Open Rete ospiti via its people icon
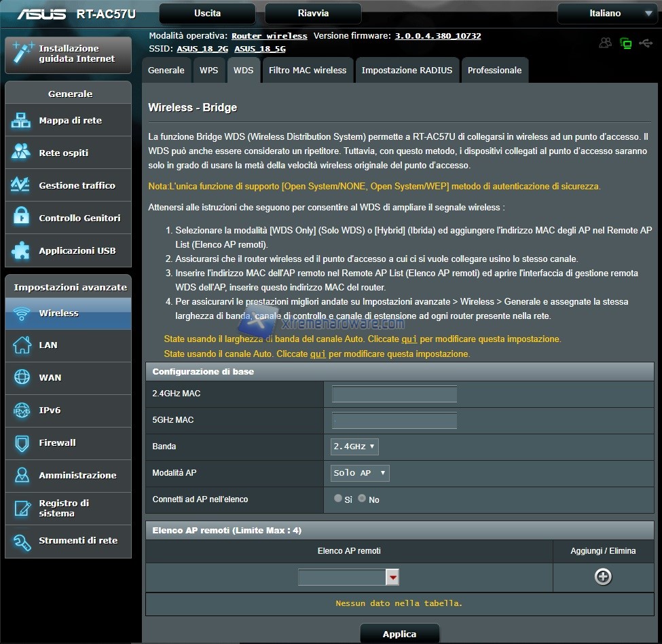The image size is (662, 644). point(21,153)
